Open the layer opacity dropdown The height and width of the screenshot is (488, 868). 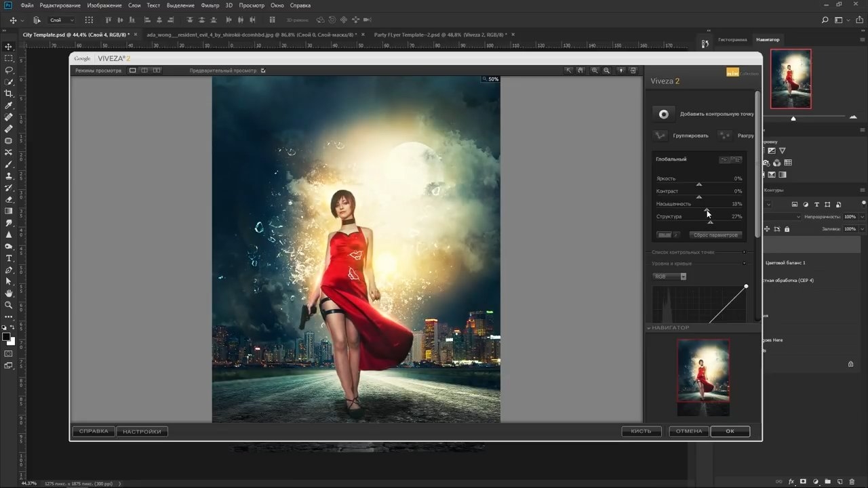tap(862, 217)
